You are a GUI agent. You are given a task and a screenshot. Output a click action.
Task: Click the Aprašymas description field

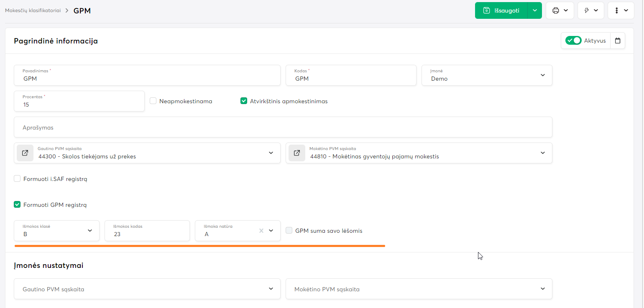[283, 127]
